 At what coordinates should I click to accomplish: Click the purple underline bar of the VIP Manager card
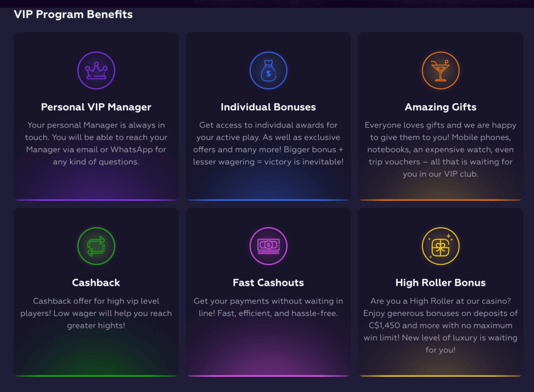pyautogui.click(x=96, y=200)
